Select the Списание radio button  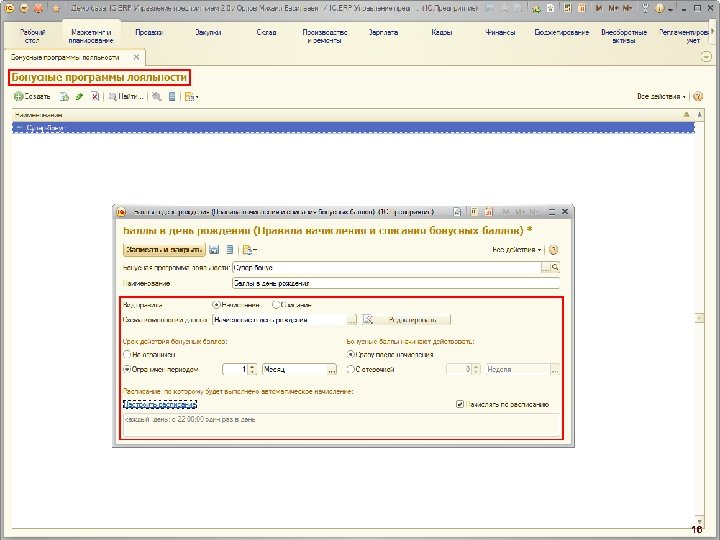[276, 304]
